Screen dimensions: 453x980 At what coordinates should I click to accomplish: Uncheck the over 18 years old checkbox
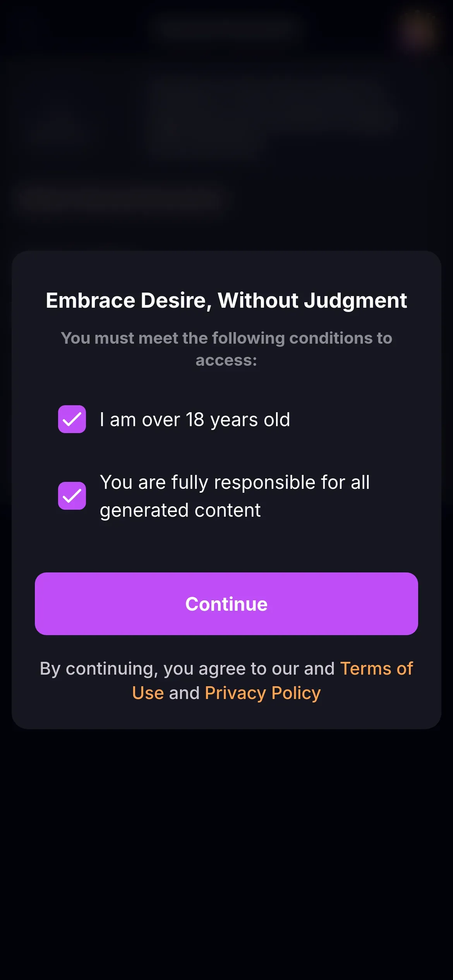tap(72, 419)
